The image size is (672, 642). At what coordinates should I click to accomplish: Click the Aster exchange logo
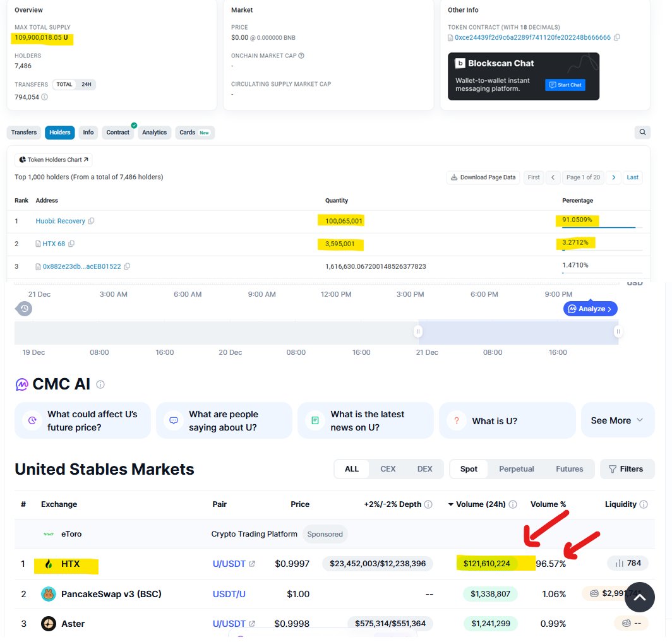coord(49,624)
